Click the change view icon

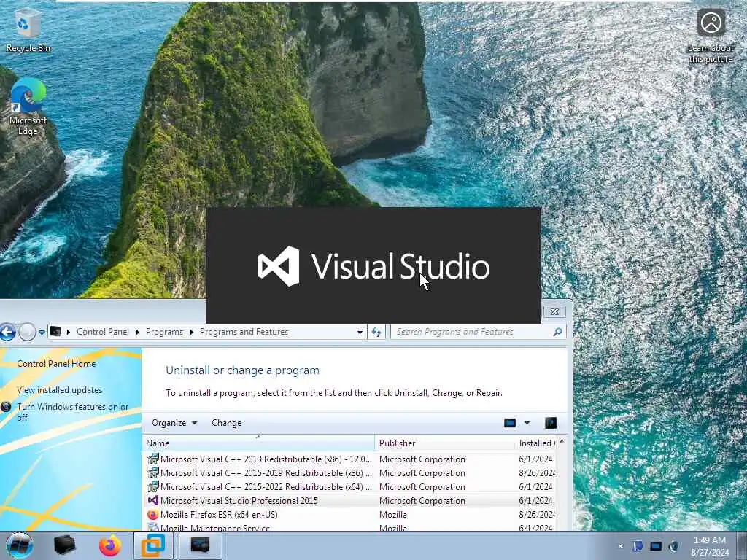pyautogui.click(x=510, y=423)
